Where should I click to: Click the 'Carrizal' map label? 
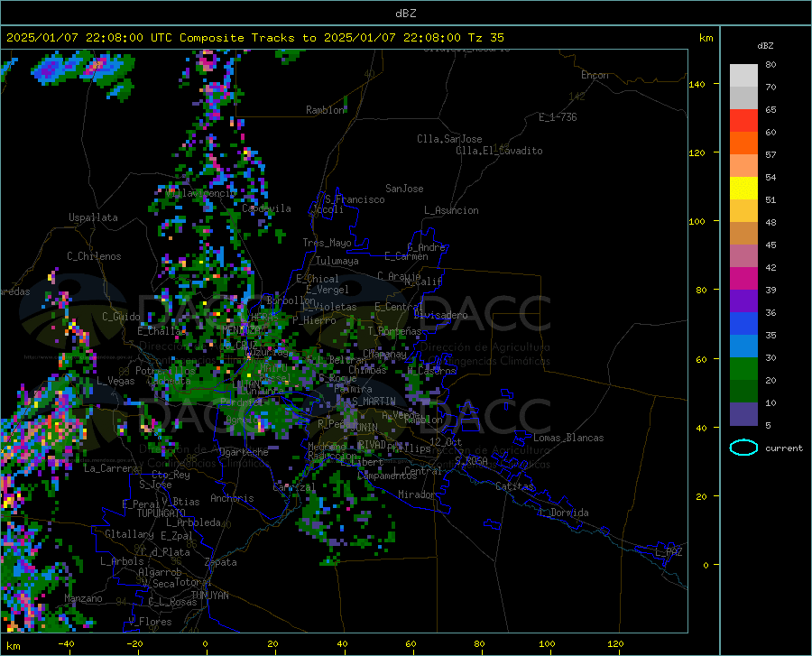coord(294,487)
